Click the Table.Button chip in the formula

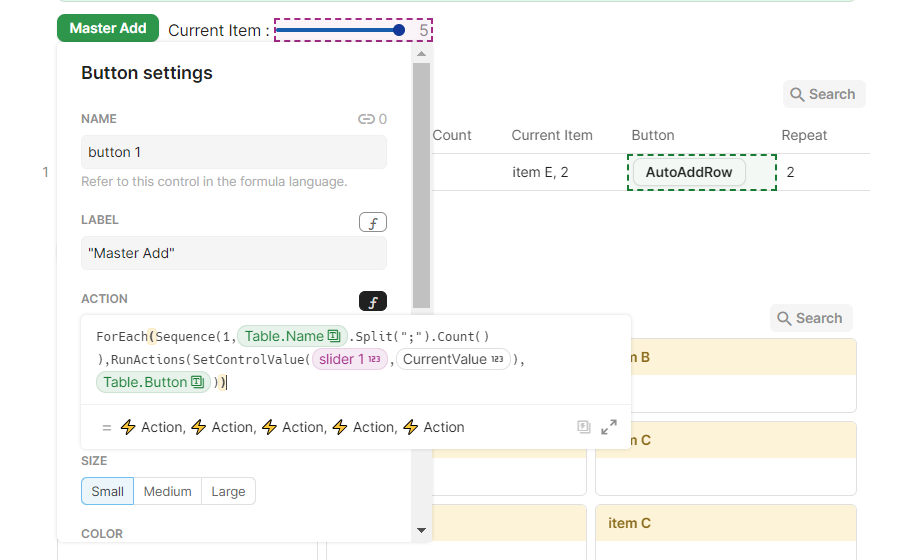(x=153, y=382)
